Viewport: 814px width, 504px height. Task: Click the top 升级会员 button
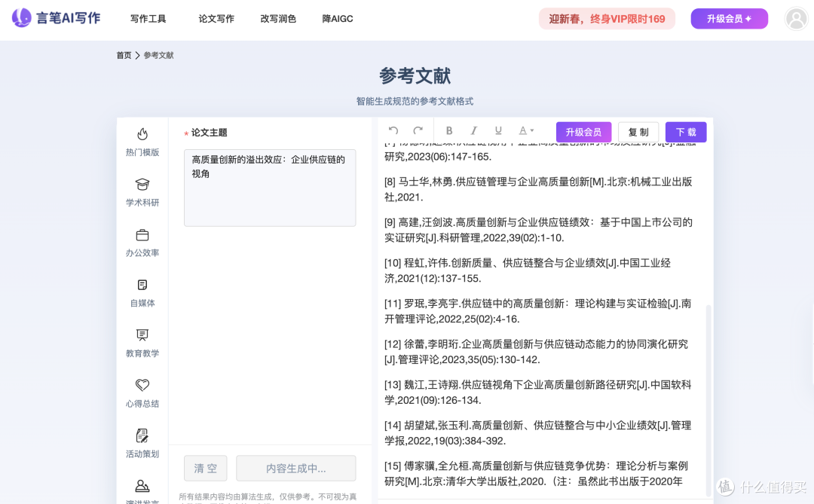pos(729,19)
